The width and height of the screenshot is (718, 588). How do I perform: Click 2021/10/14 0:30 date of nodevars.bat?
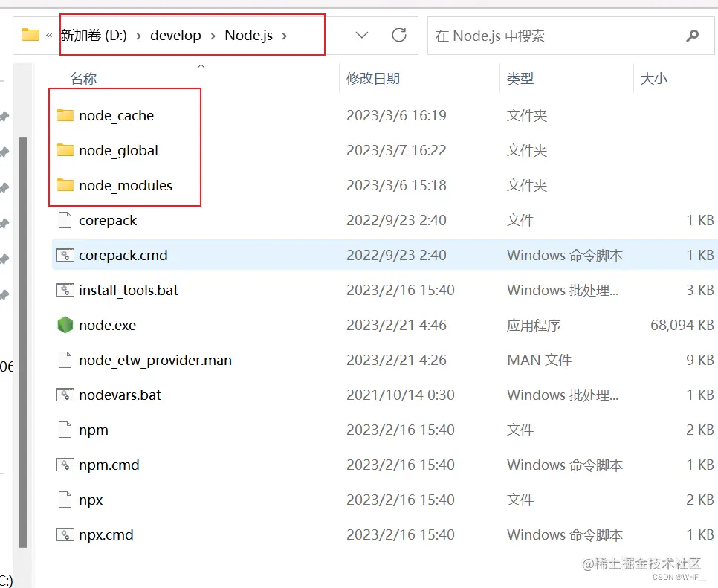tap(400, 395)
